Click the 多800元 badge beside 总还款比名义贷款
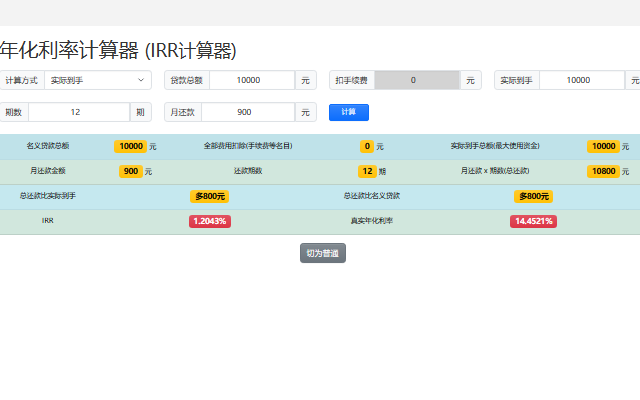The height and width of the screenshot is (400, 640). click(533, 196)
